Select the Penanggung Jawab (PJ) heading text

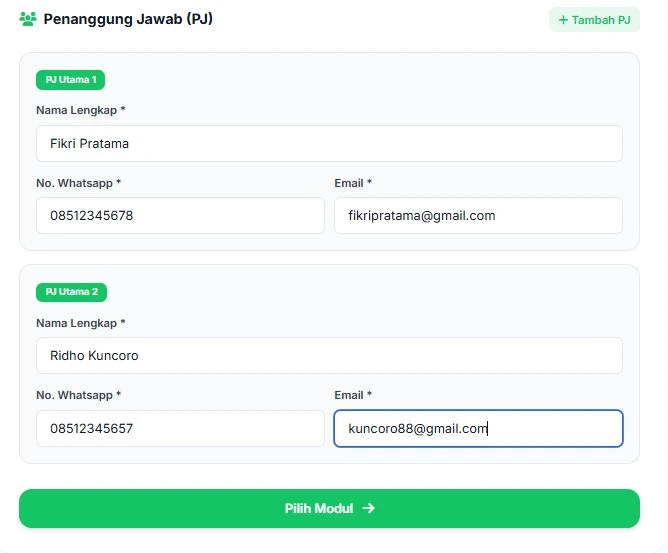coord(128,19)
